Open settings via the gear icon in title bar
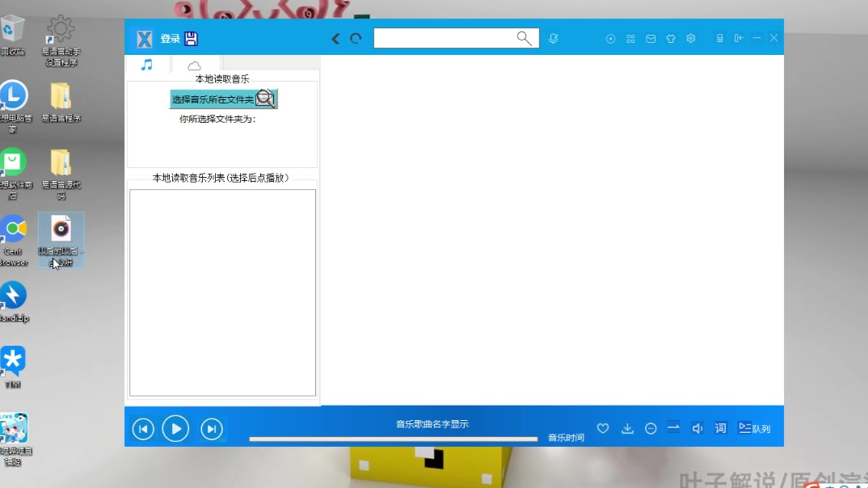The width and height of the screenshot is (868, 488). point(691,39)
